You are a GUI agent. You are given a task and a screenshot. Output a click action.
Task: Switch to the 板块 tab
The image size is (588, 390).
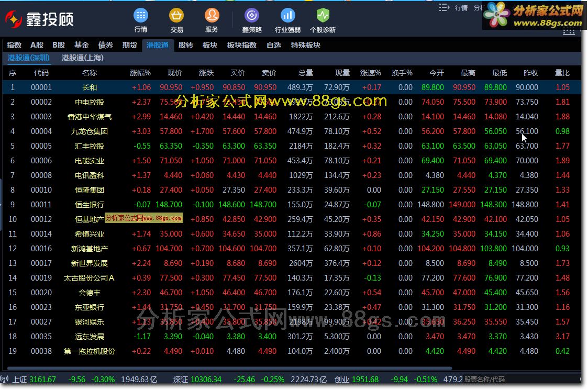click(209, 45)
